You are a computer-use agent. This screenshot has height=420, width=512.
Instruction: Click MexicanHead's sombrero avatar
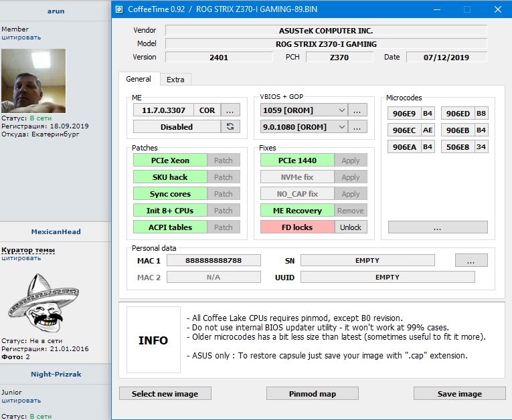(x=44, y=303)
